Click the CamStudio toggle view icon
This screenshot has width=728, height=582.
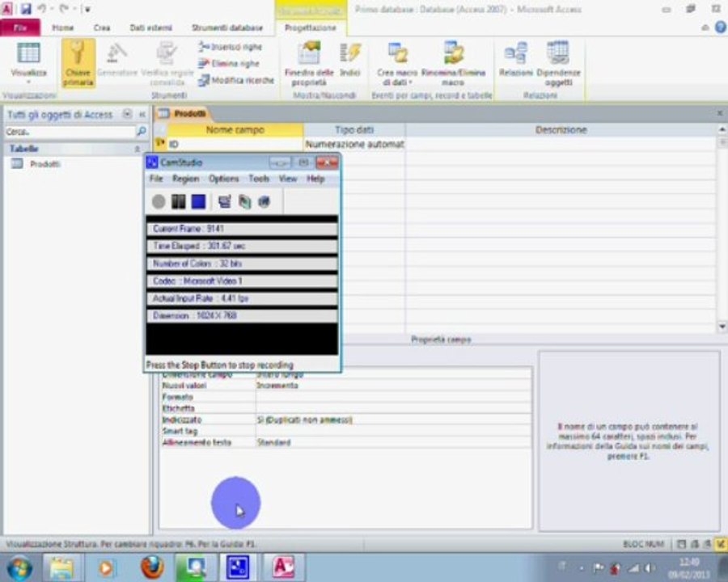pyautogui.click(x=225, y=201)
